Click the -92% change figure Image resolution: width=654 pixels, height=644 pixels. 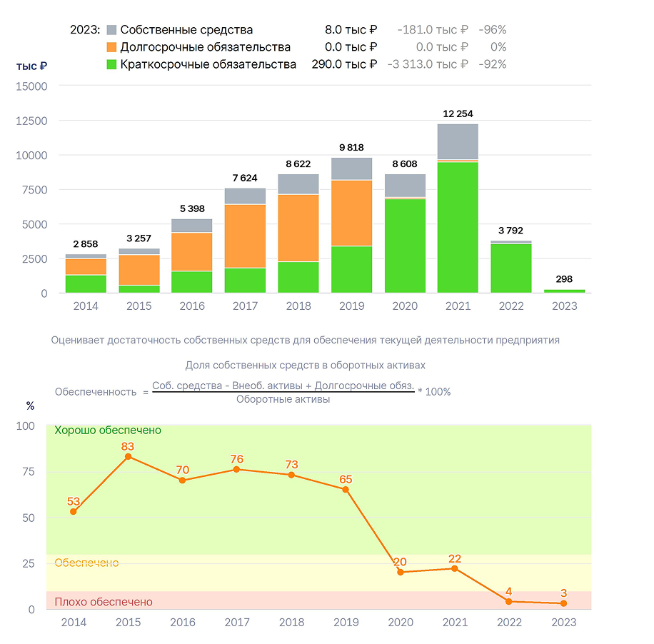tap(492, 64)
